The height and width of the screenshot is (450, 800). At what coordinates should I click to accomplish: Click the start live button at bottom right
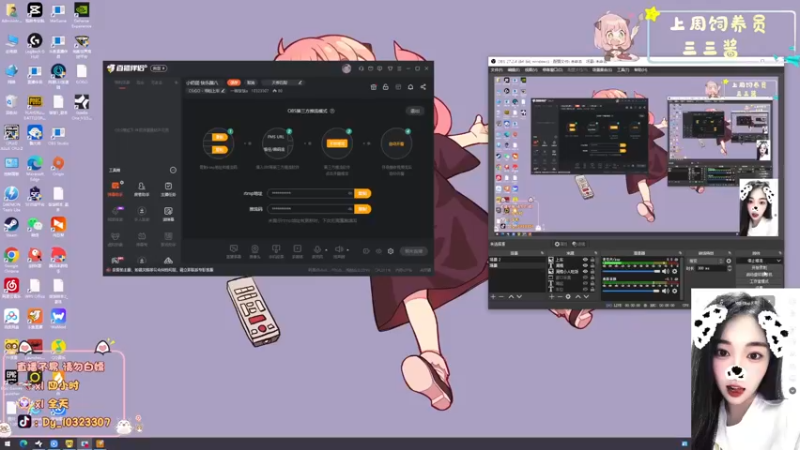(414, 251)
